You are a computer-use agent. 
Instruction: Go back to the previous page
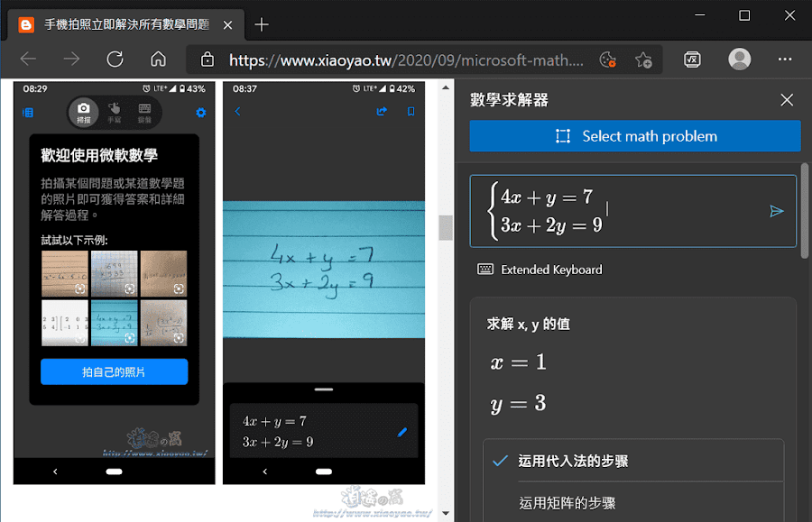click(28, 60)
